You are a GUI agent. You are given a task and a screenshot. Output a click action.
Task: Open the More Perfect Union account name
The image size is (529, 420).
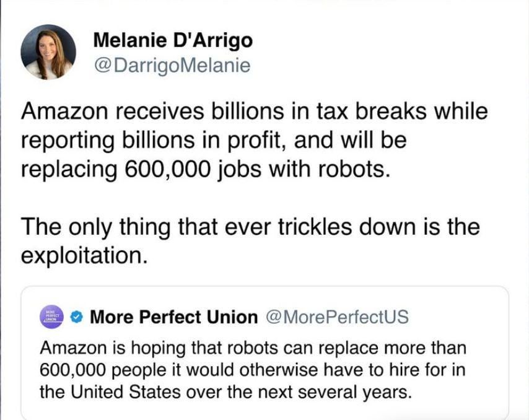click(174, 317)
